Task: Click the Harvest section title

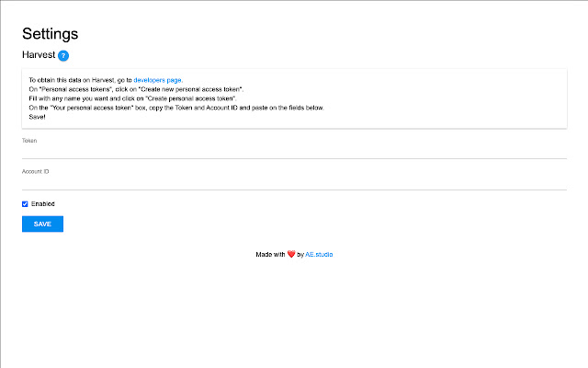Action: pyautogui.click(x=39, y=55)
